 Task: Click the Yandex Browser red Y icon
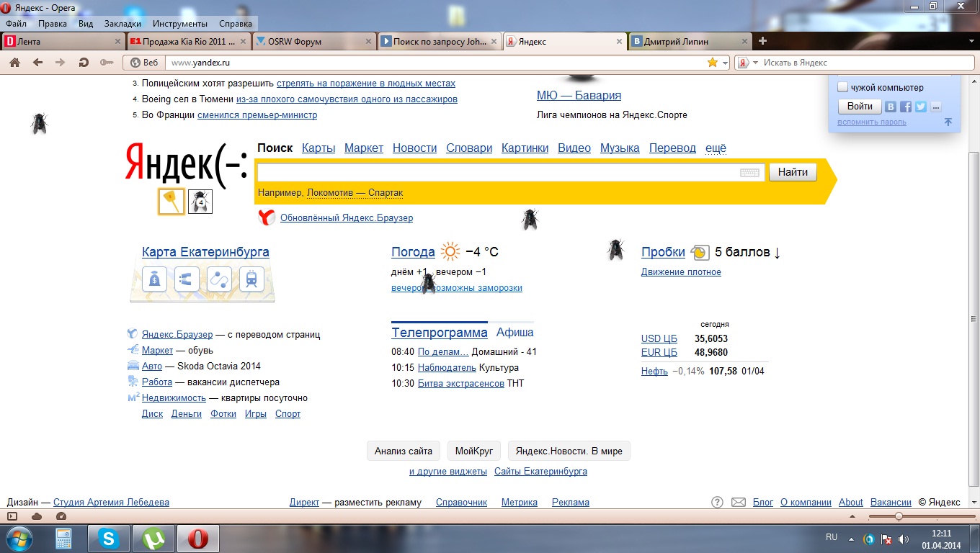267,217
